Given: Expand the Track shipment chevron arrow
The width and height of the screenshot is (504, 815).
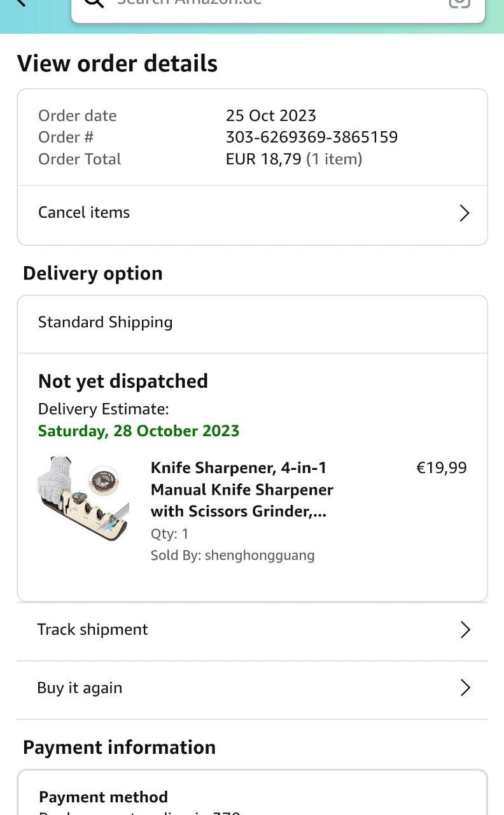Looking at the screenshot, I should pos(465,630).
